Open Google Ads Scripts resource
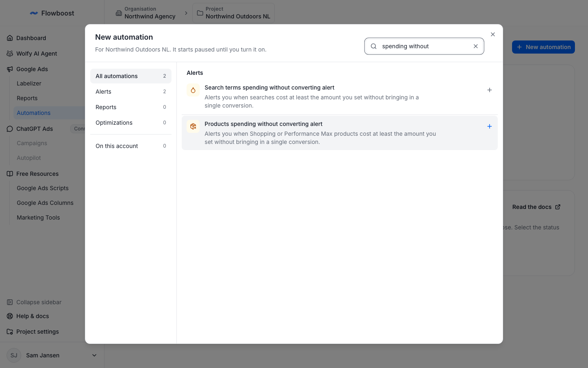 tap(42, 188)
